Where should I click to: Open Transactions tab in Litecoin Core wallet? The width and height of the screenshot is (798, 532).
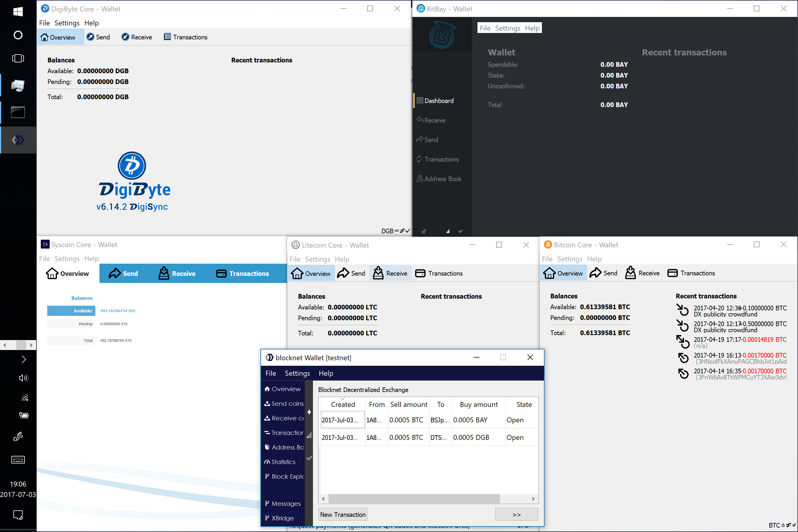point(439,274)
